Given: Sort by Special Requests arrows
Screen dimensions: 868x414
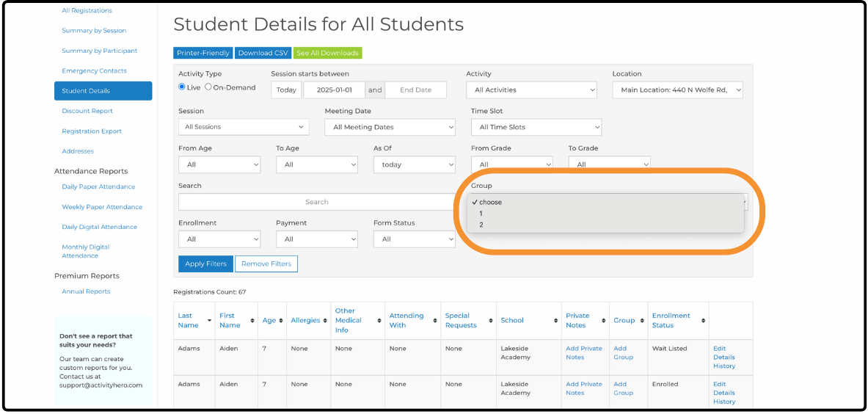Looking at the screenshot, I should pyautogui.click(x=490, y=321).
